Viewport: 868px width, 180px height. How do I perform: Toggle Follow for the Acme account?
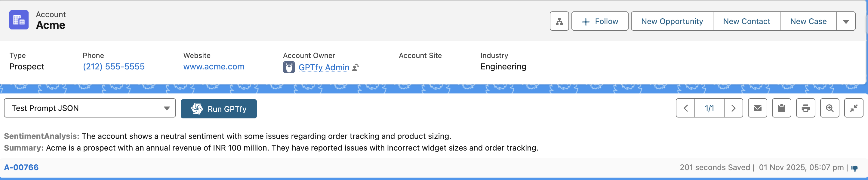[x=600, y=21]
